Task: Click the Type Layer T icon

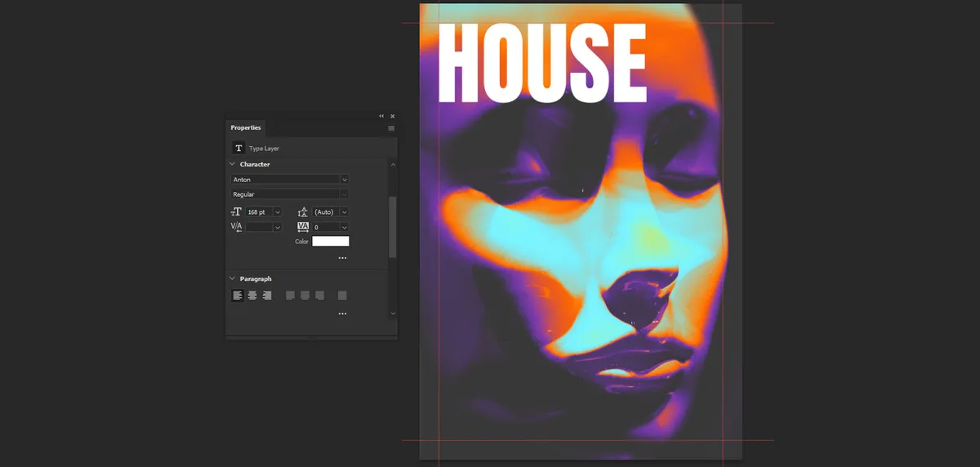Action: [x=238, y=148]
